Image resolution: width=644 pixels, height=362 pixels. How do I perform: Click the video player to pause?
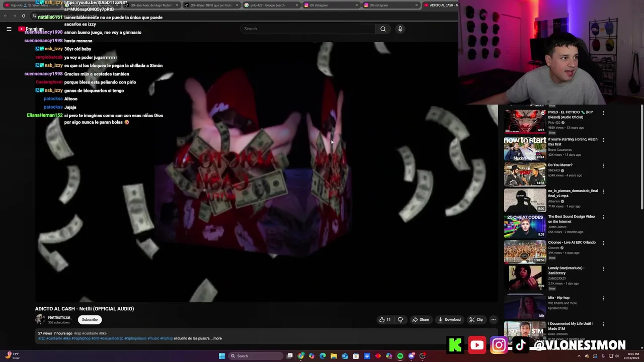[x=266, y=172]
